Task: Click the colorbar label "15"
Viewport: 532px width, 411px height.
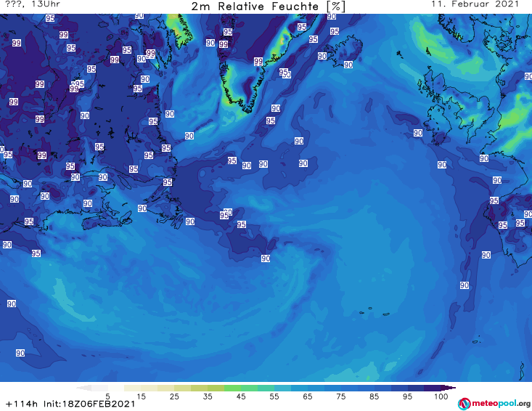Action: pos(141,396)
